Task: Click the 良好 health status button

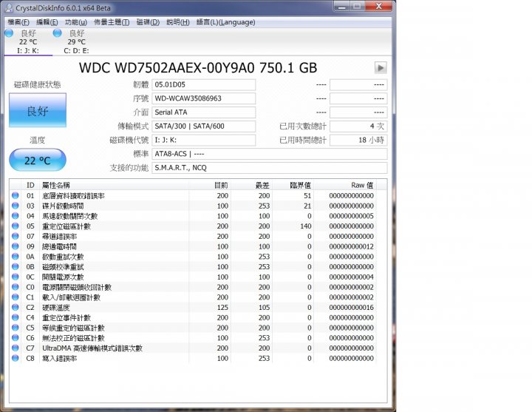Action: (38, 110)
